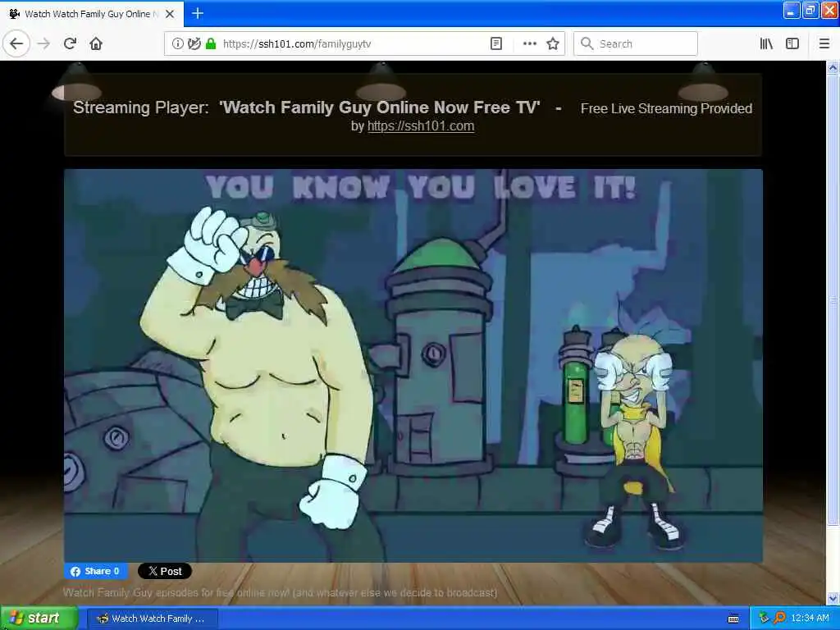This screenshot has height=630, width=840.
Task: Click the search magnifier icon
Action: click(x=587, y=44)
